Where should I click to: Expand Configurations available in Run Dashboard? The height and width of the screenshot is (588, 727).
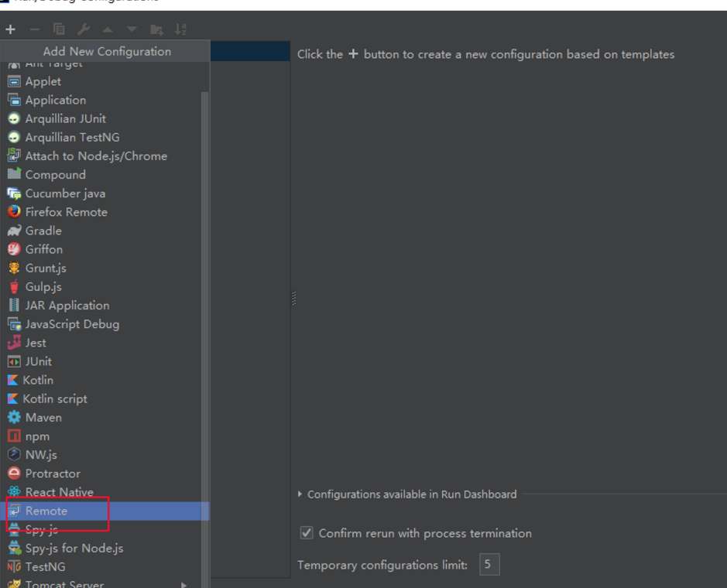tap(300, 494)
